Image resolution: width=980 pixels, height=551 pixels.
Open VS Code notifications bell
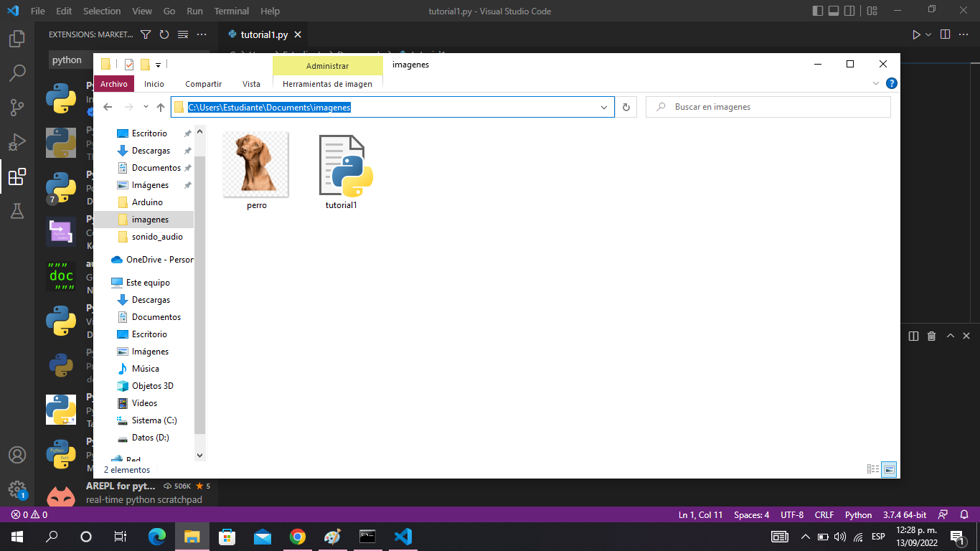(x=964, y=514)
